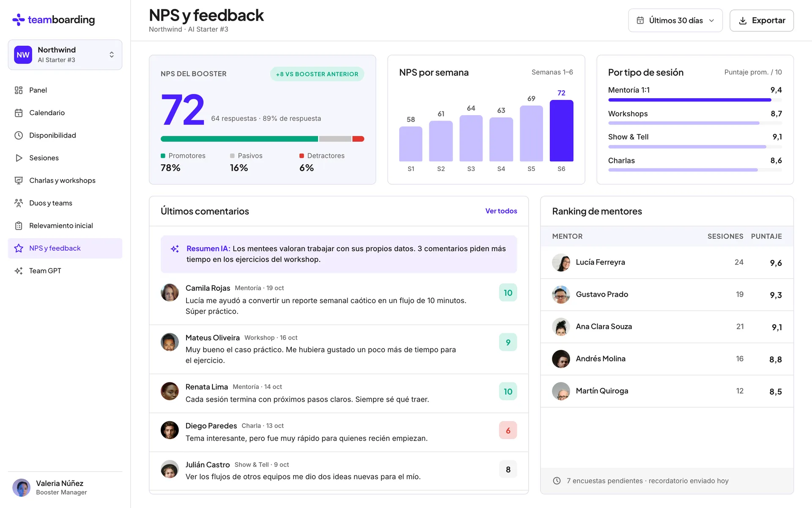Click Ana Clara Souza's avatar
This screenshot has height=508, width=812.
[x=561, y=327]
